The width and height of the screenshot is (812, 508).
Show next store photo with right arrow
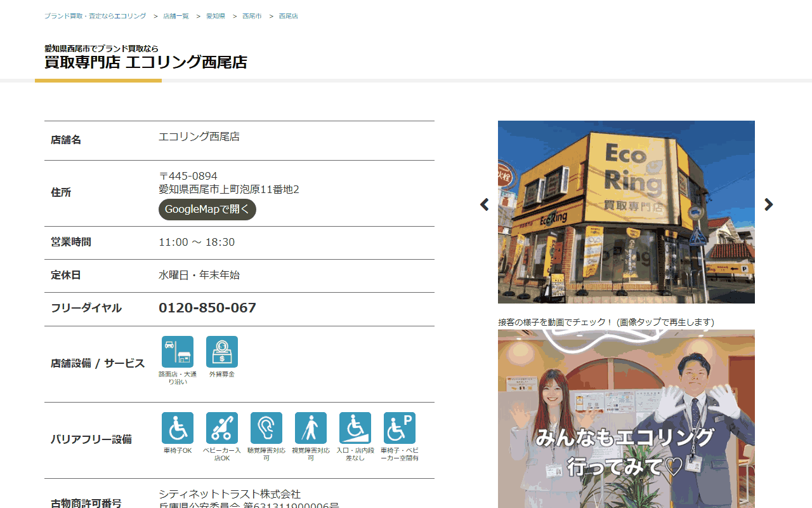pos(768,204)
